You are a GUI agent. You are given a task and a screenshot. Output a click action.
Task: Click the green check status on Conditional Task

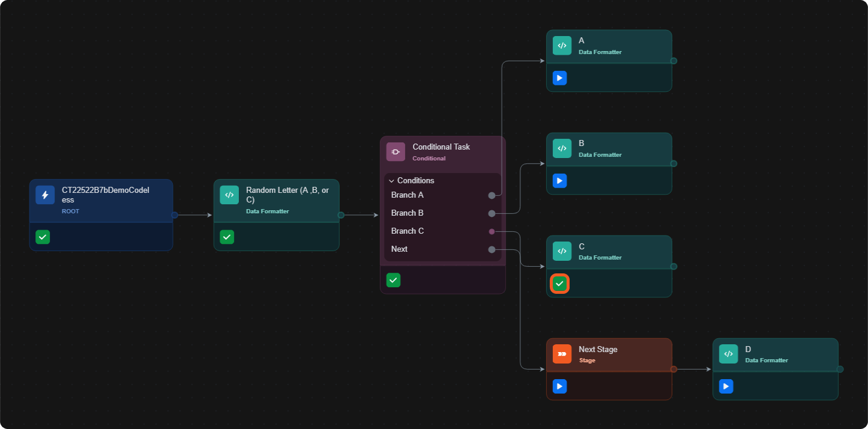tap(393, 279)
